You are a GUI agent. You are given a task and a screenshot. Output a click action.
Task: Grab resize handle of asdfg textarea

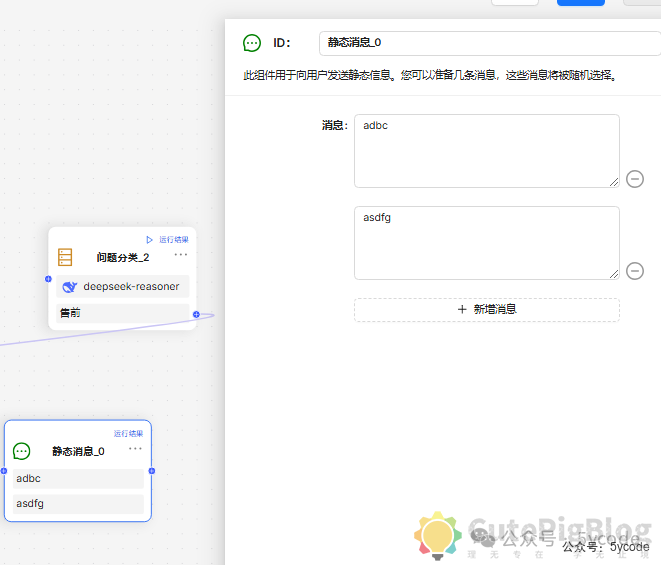614,274
